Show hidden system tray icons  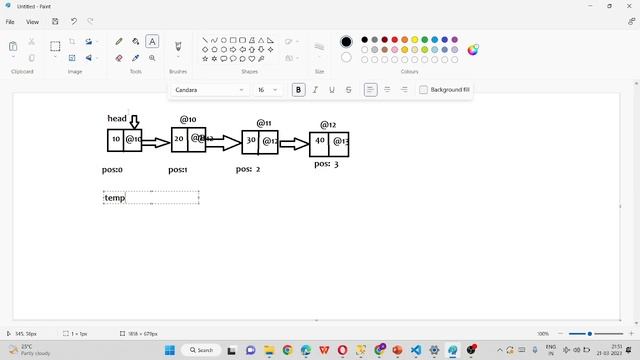click(500, 350)
